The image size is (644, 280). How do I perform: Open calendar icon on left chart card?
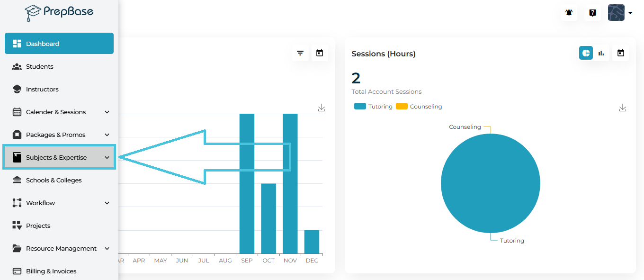pyautogui.click(x=320, y=53)
